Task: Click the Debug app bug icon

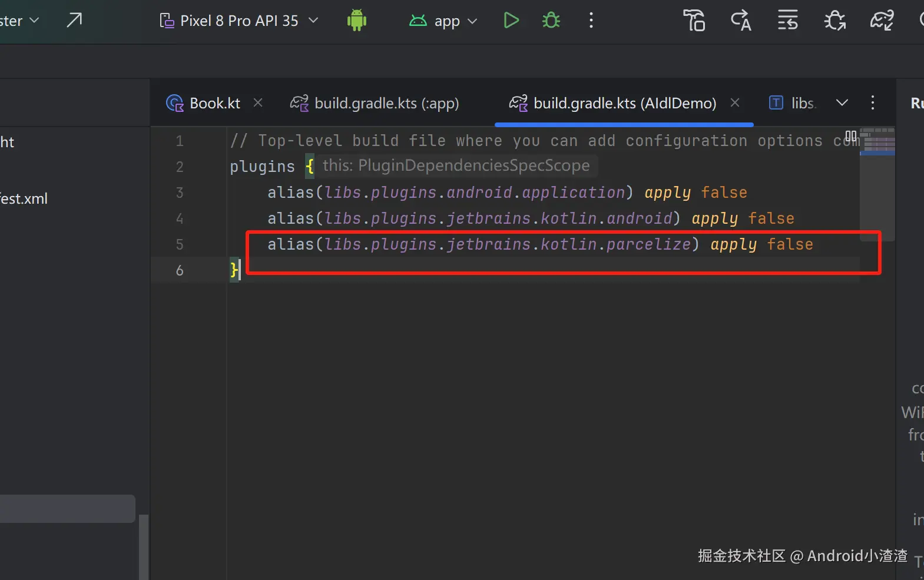Action: [x=551, y=21]
